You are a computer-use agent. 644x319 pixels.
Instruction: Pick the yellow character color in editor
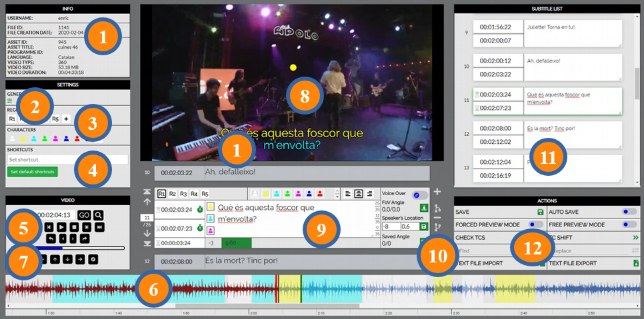pos(265,194)
